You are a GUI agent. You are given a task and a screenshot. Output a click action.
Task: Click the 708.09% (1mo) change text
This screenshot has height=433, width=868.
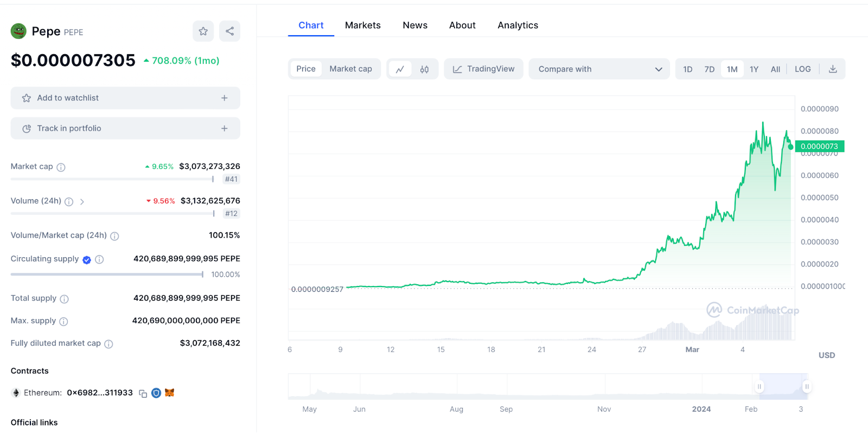click(186, 61)
